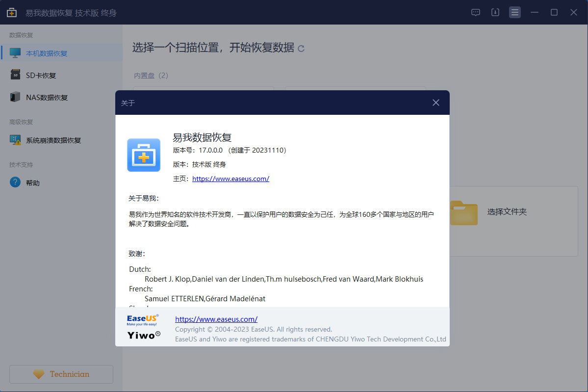
Task: Click the import scan session icon
Action: (x=495, y=12)
